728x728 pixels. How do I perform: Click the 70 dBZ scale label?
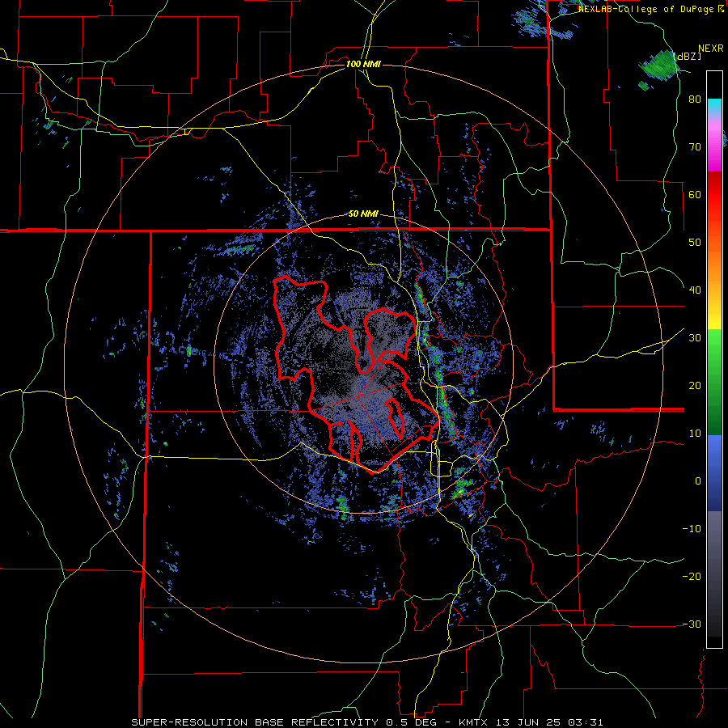695,147
